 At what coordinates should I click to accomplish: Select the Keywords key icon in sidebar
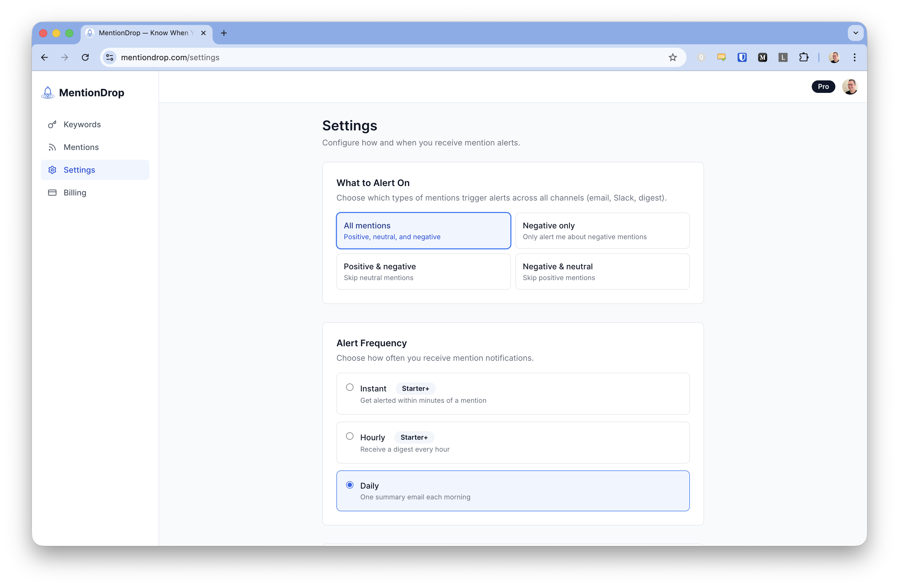click(52, 124)
